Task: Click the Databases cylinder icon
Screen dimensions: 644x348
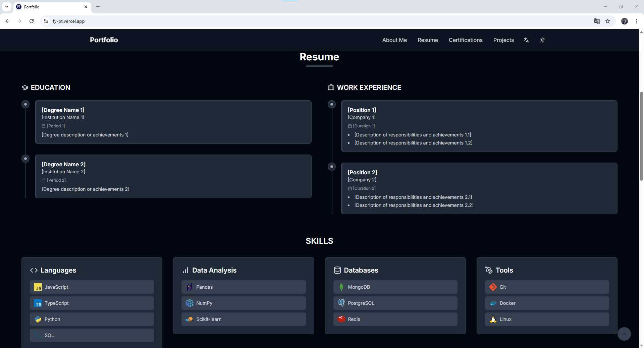Action: pyautogui.click(x=337, y=270)
